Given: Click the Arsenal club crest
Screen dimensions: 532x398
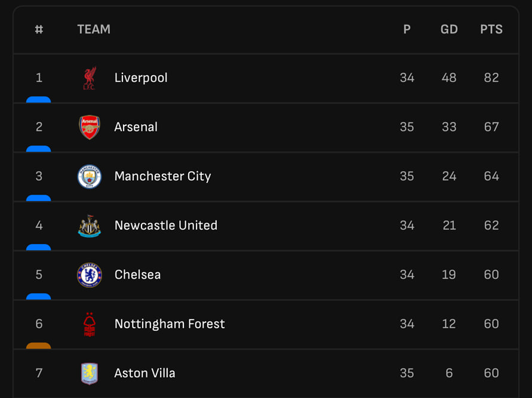Looking at the screenshot, I should pos(90,127).
